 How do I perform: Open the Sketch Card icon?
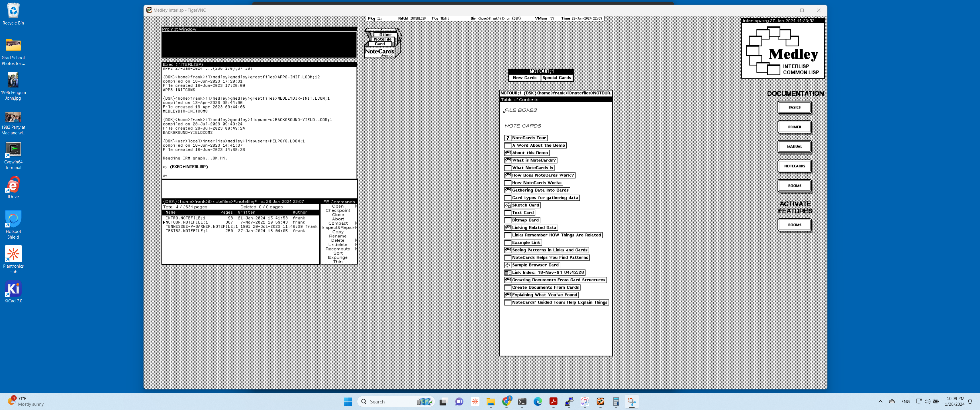point(507,205)
